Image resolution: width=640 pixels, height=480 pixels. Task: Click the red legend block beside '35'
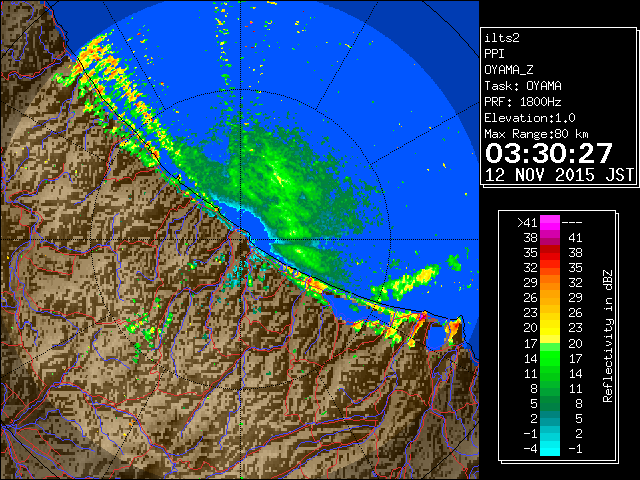[x=550, y=253]
